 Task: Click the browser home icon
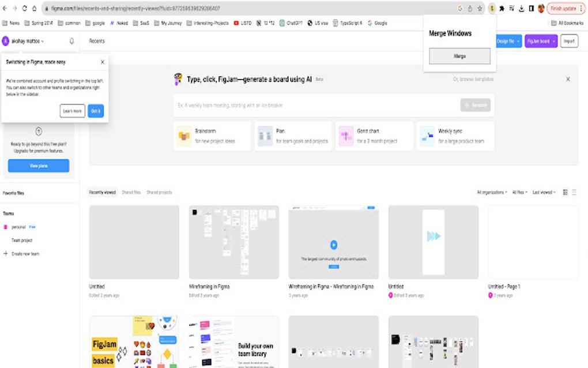(x=34, y=8)
